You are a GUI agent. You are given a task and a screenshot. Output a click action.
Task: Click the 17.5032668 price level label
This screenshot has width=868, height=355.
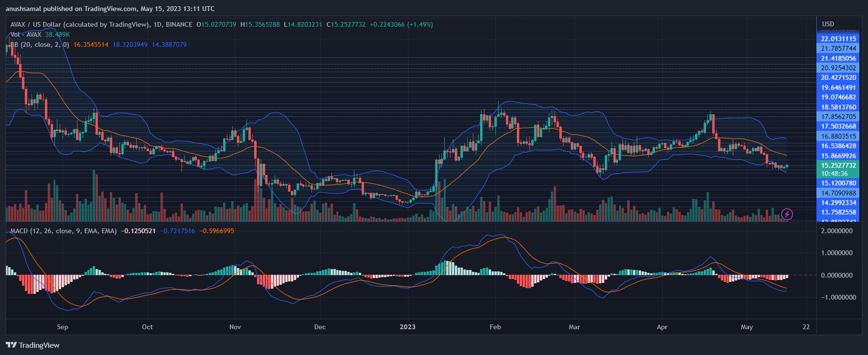tap(838, 126)
